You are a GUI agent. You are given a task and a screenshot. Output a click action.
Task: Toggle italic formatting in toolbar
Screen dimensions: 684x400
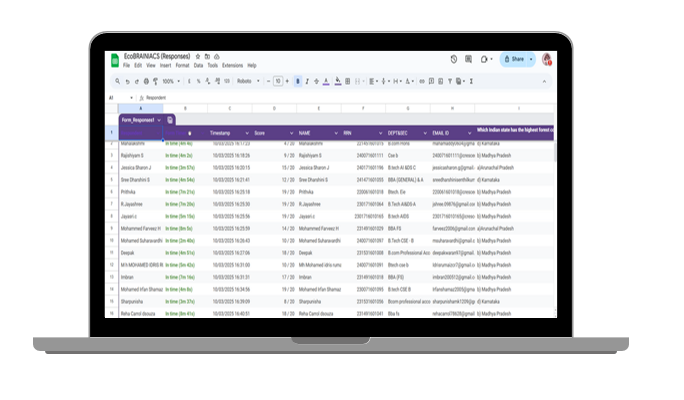[307, 81]
